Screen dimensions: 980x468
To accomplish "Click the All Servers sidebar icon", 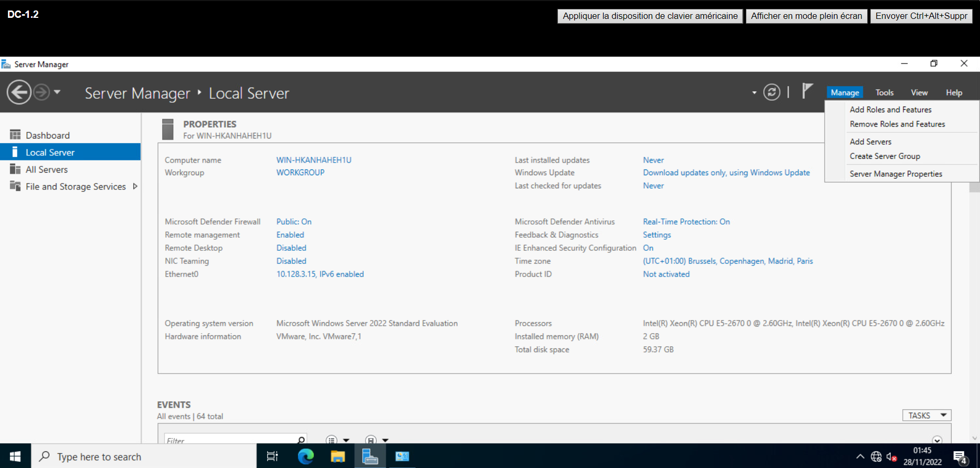I will [x=15, y=169].
